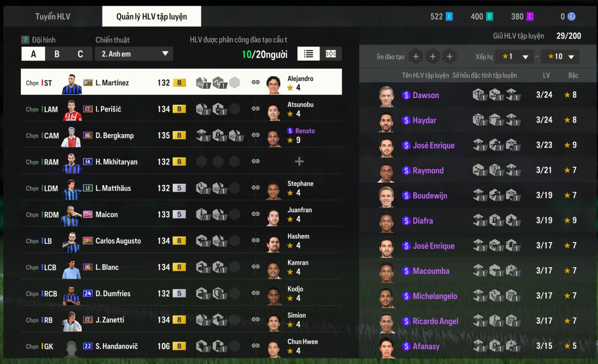598x364 pixels.
Task: Select squad A toggle
Action: 33,54
